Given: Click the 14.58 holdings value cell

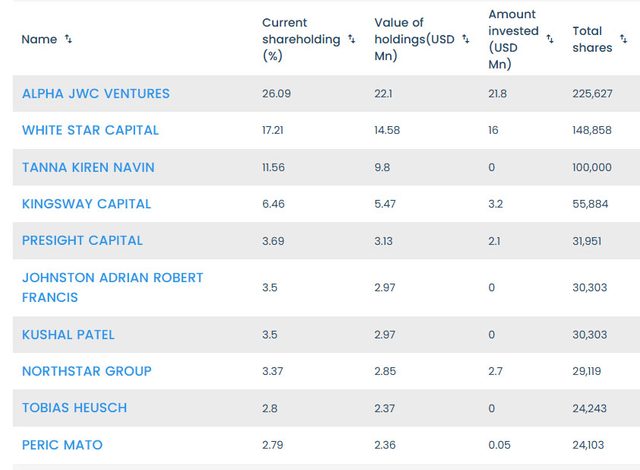Looking at the screenshot, I should coord(391,130).
